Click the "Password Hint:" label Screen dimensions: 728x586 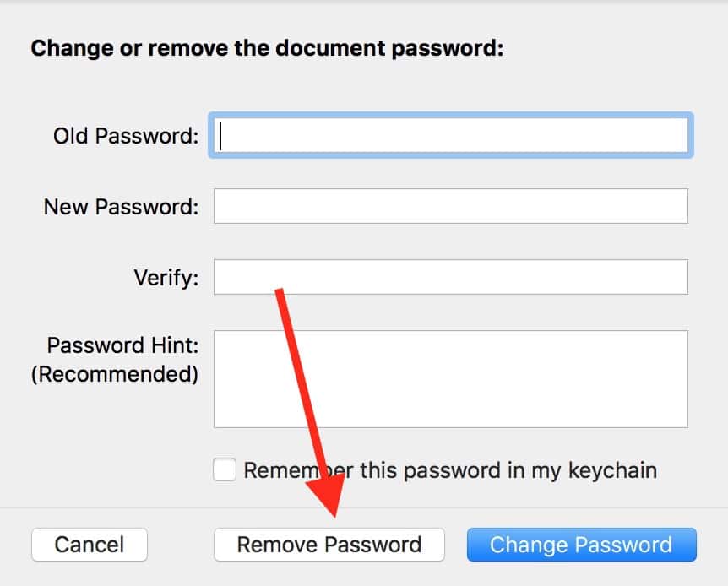122,345
